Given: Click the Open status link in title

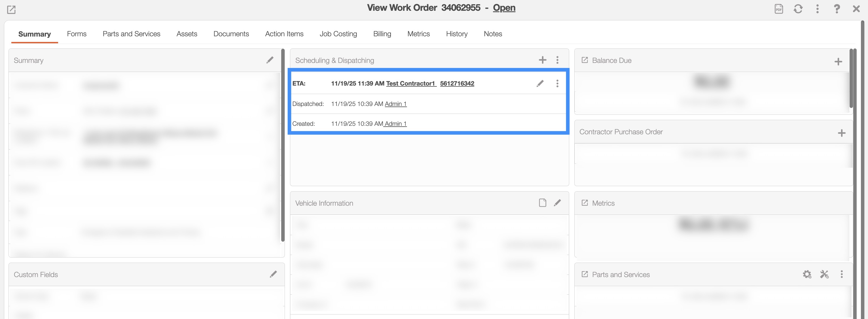Looking at the screenshot, I should 504,8.
